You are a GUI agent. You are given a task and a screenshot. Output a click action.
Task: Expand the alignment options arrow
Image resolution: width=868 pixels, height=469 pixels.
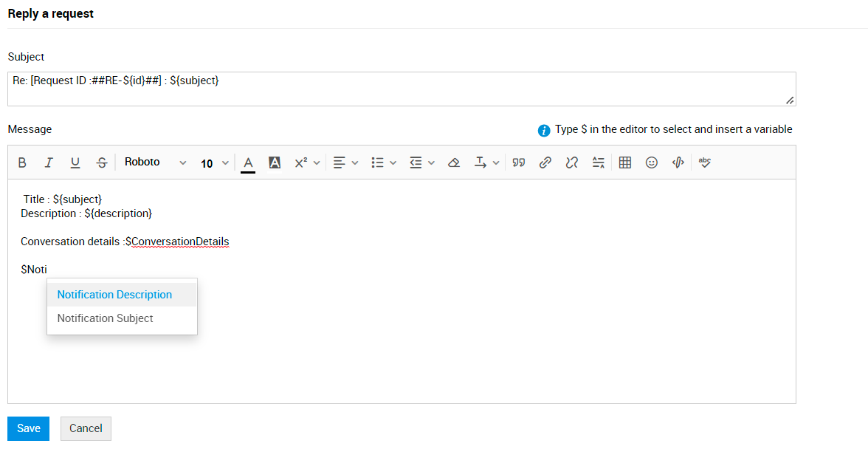(x=355, y=162)
